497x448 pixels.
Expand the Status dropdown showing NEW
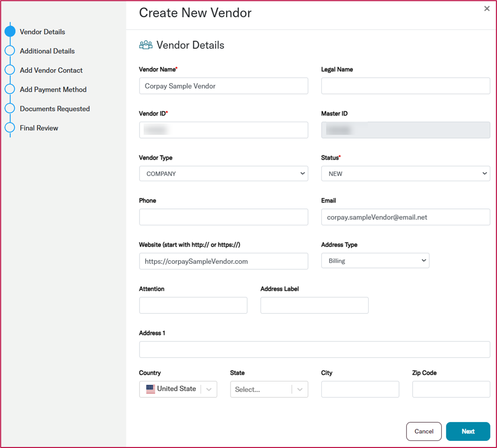[x=405, y=174]
